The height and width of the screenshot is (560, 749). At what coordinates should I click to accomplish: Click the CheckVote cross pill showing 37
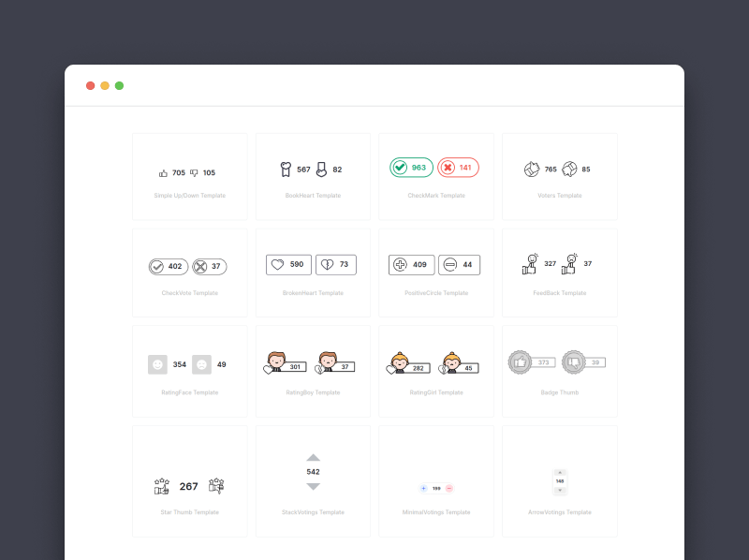coord(209,266)
